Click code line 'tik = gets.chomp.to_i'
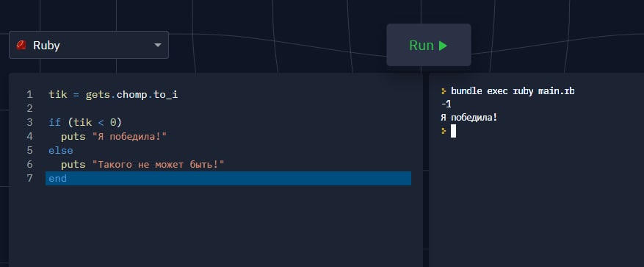Screen dimensions: 644x267 click(113, 95)
